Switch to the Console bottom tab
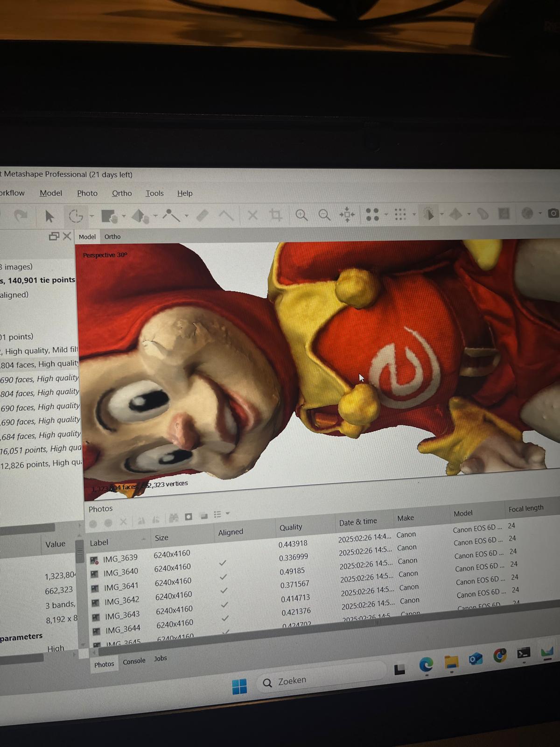This screenshot has width=560, height=747. (134, 662)
